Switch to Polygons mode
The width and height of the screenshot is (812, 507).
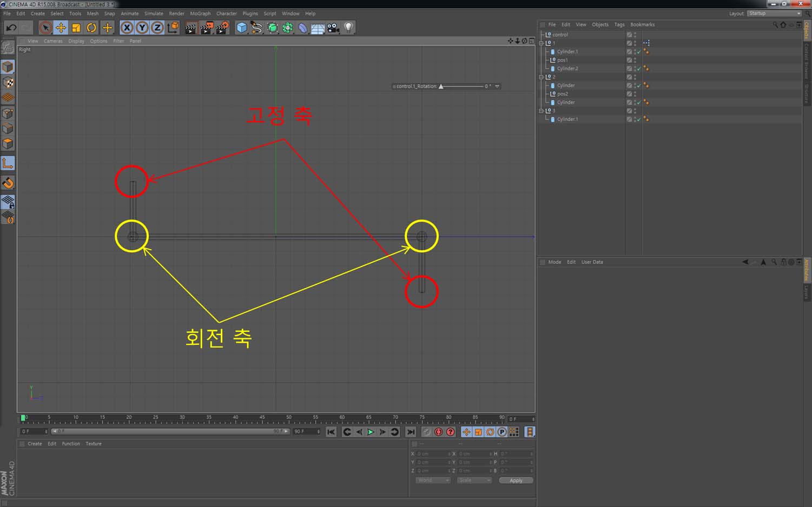[8, 144]
